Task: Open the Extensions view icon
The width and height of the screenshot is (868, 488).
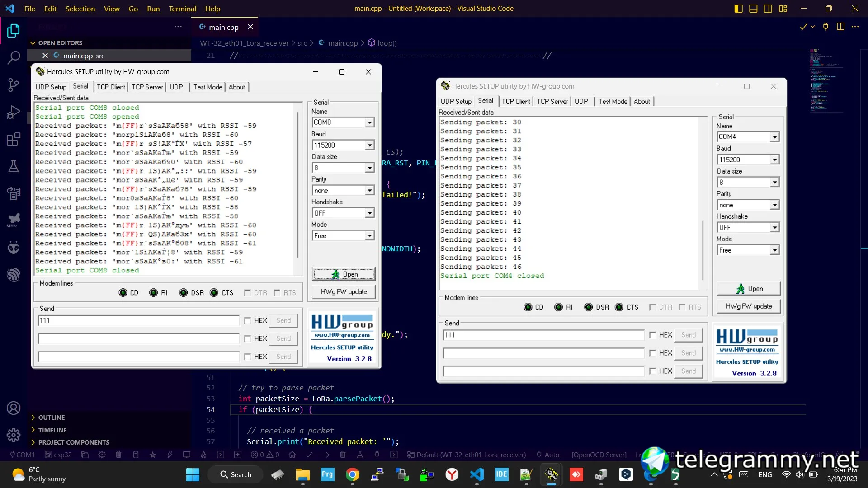Action: tap(14, 139)
